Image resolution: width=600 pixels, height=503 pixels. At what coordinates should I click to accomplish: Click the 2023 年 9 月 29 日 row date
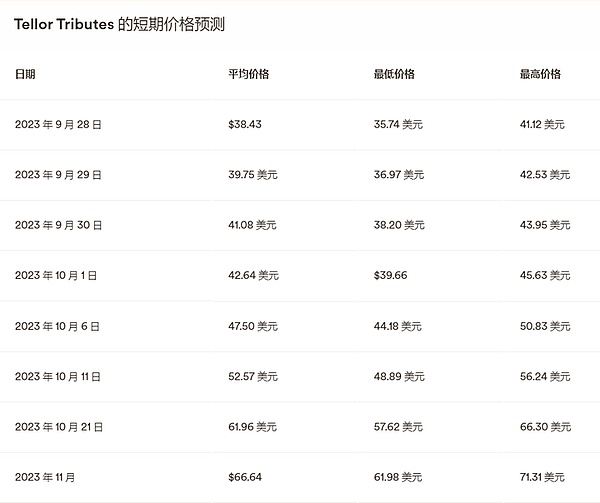59,174
